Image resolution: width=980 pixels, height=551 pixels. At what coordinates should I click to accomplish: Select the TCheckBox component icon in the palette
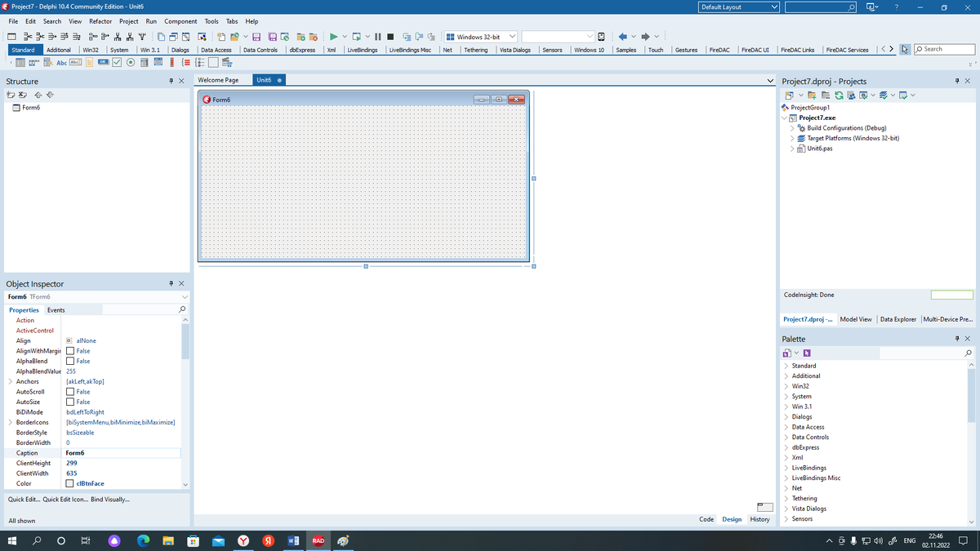117,63
